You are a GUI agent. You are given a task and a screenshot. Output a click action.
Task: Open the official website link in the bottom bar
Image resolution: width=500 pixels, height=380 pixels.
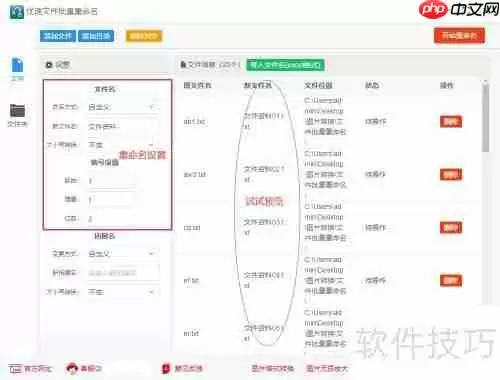(30, 369)
